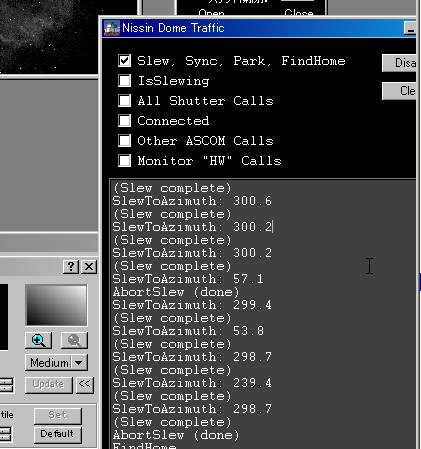Click log line "SlewToAzimuth: 57.1"
Image resolution: width=421 pixels, height=449 pixels.
click(x=188, y=279)
